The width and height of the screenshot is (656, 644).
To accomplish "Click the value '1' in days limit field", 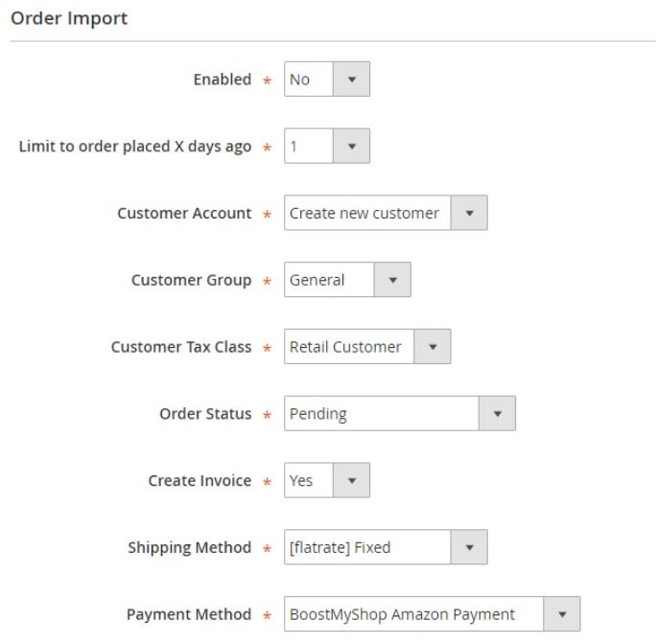I will click(293, 147).
